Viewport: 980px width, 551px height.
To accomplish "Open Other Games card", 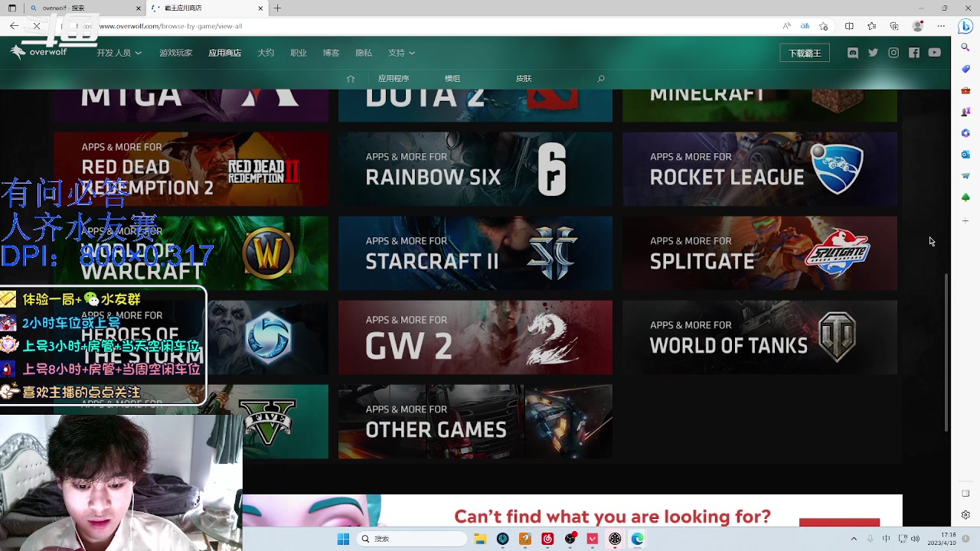I will (x=475, y=422).
